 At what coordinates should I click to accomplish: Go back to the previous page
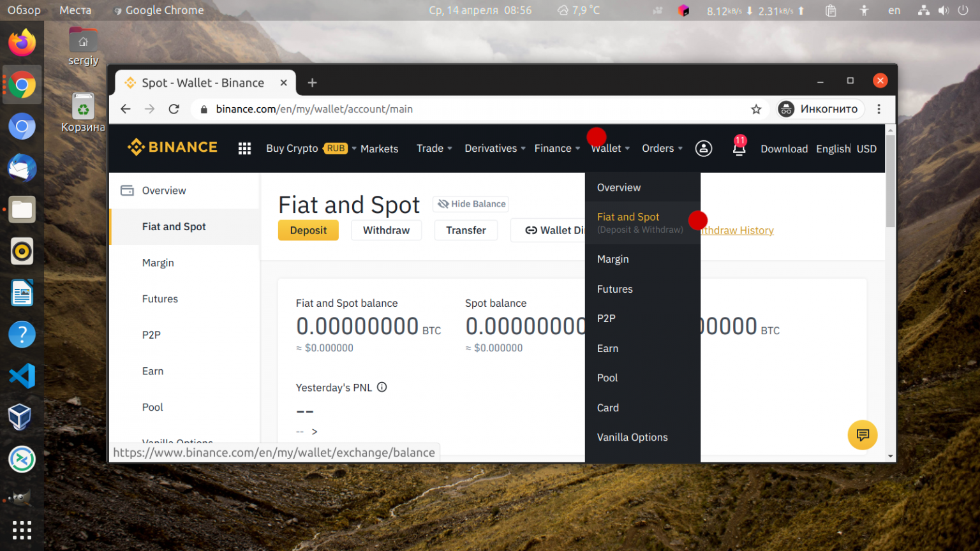click(126, 109)
